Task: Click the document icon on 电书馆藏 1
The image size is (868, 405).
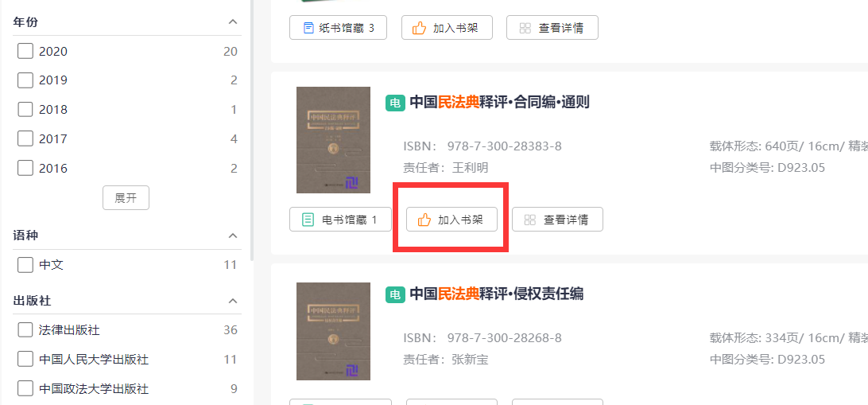Action: 308,220
